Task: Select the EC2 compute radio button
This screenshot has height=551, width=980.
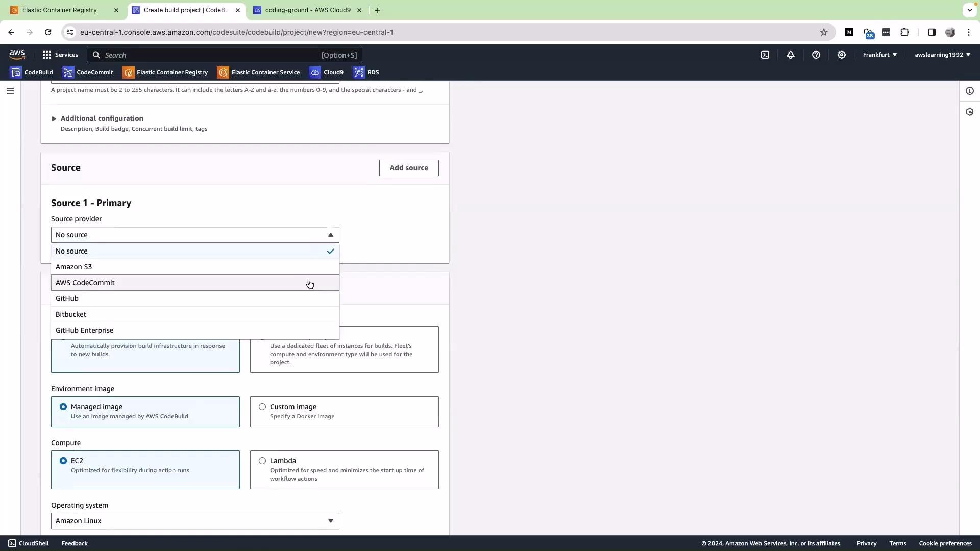Action: click(63, 461)
